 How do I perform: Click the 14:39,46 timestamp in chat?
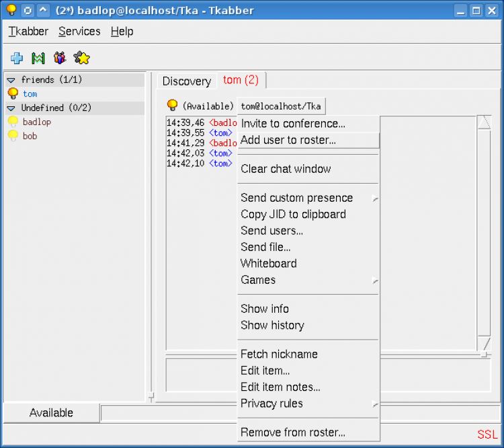tap(185, 122)
